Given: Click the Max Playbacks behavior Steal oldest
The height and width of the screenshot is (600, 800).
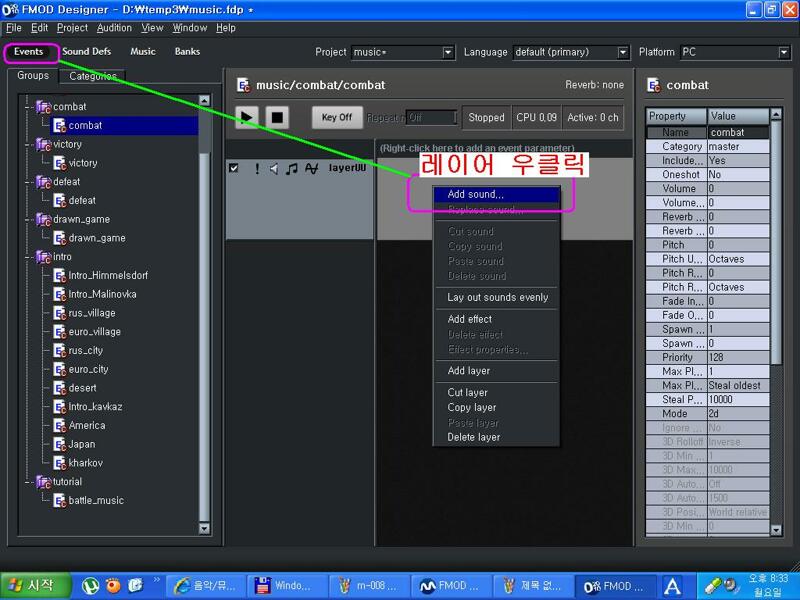Looking at the screenshot, I should coord(738,386).
